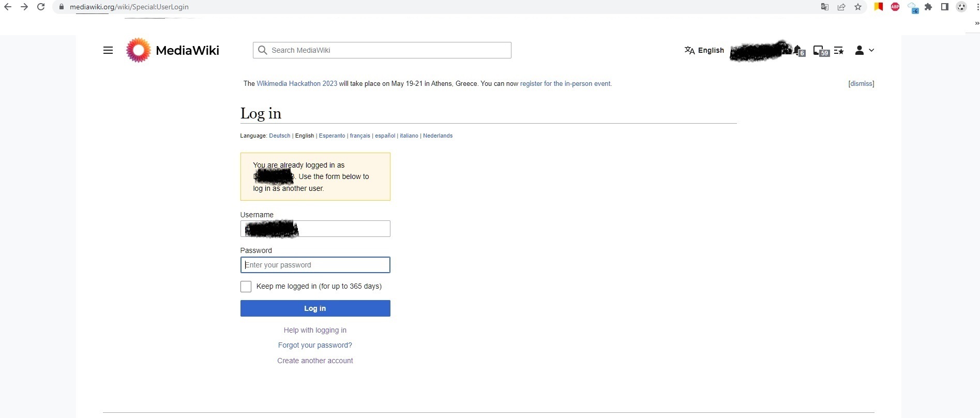
Task: Click Forgot your password link
Action: [315, 345]
